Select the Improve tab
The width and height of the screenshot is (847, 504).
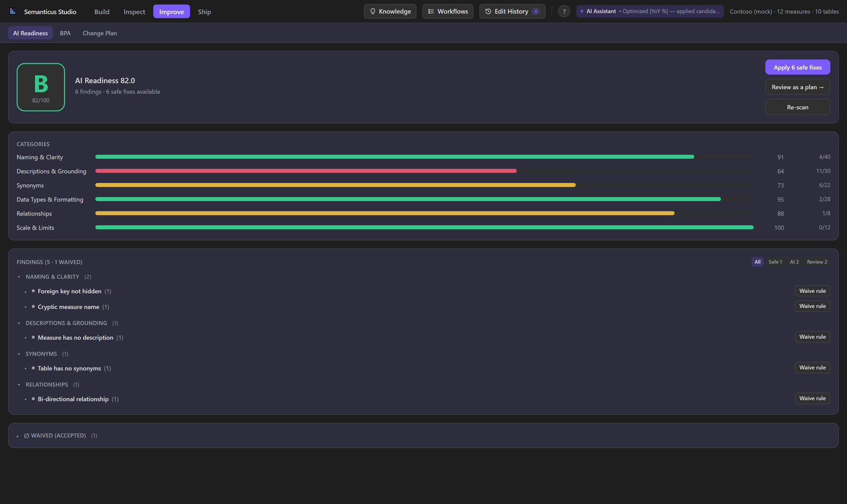click(x=172, y=12)
